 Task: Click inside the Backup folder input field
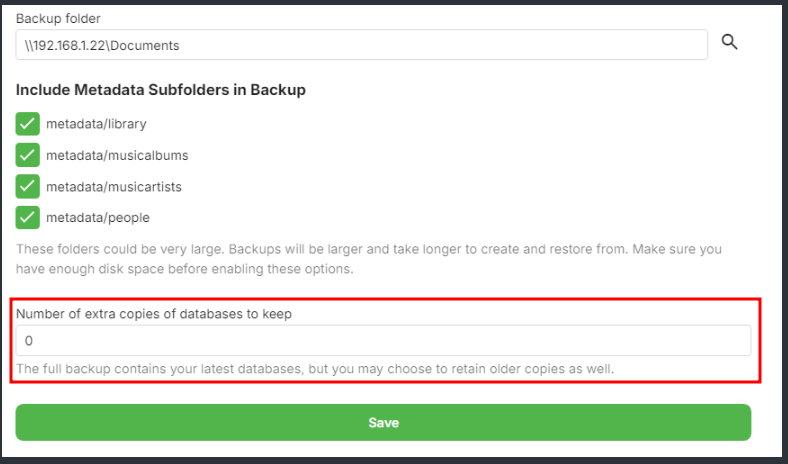400,45
